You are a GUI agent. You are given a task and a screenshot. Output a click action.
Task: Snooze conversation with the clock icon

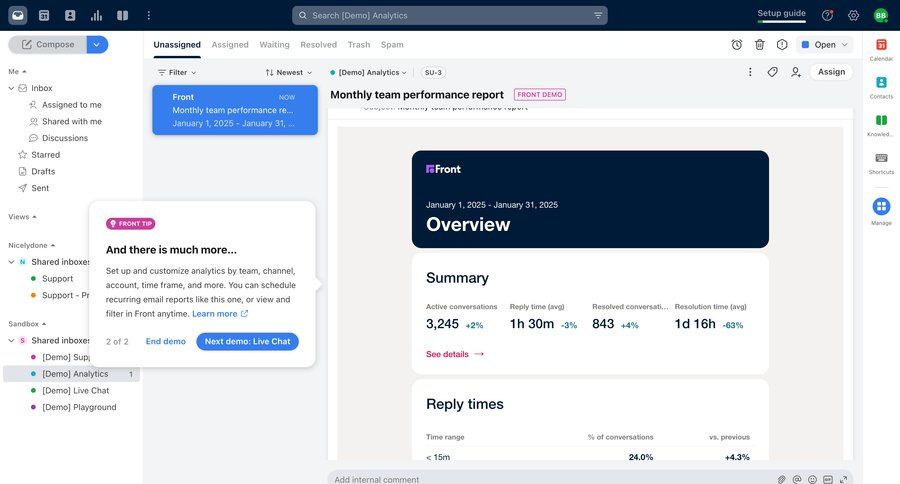pyautogui.click(x=737, y=45)
